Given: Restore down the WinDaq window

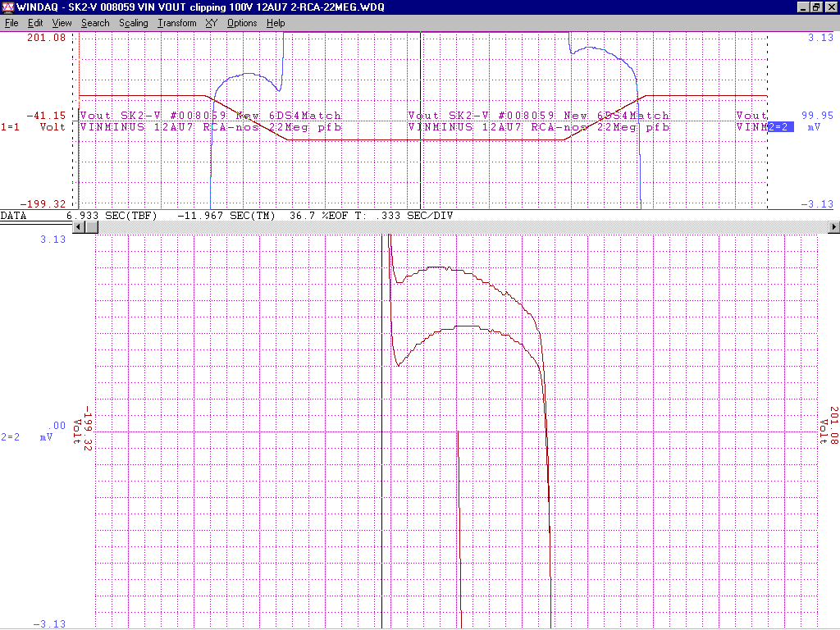Looking at the screenshot, I should tap(816, 7).
